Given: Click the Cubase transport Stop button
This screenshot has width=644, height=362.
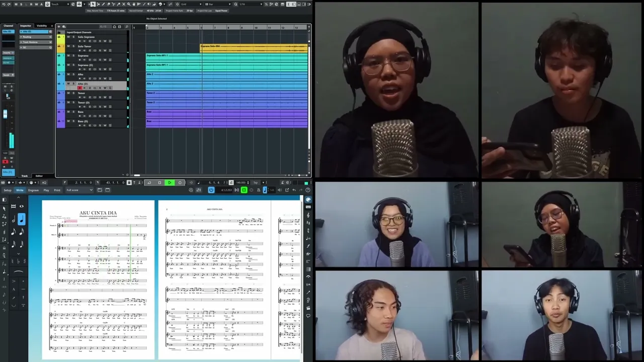Looking at the screenshot, I should click(x=159, y=183).
